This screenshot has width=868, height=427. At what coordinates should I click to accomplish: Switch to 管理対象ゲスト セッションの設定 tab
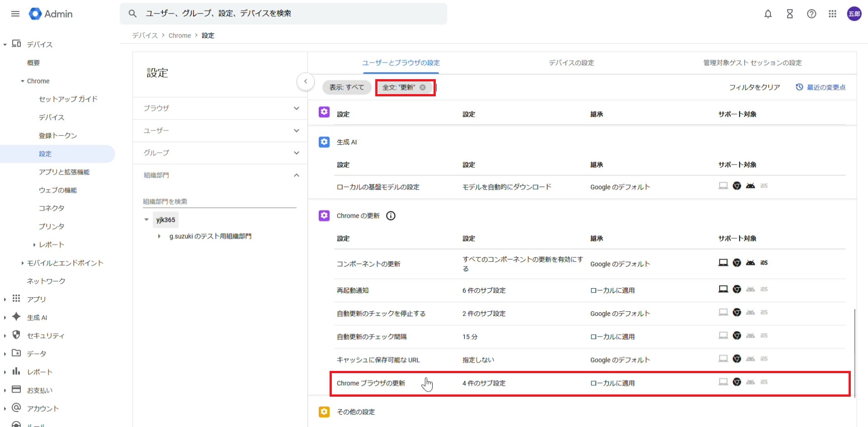click(x=752, y=63)
